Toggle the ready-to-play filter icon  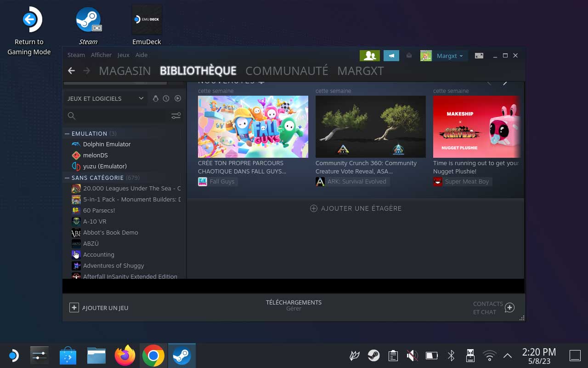click(178, 98)
